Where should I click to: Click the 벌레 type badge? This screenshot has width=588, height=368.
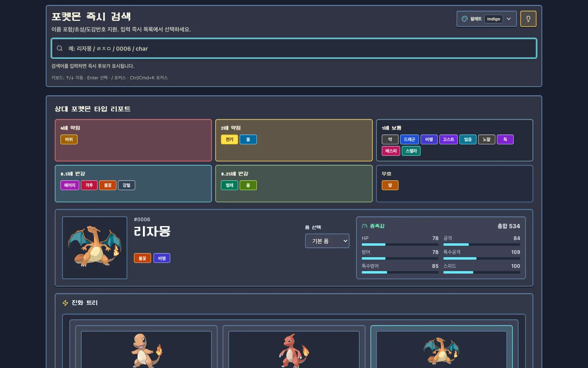click(x=229, y=185)
